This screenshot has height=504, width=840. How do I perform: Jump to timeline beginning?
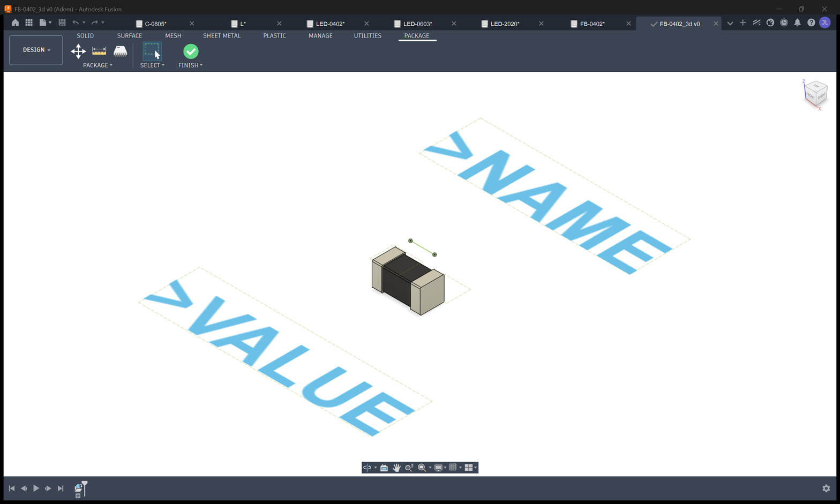(12, 488)
